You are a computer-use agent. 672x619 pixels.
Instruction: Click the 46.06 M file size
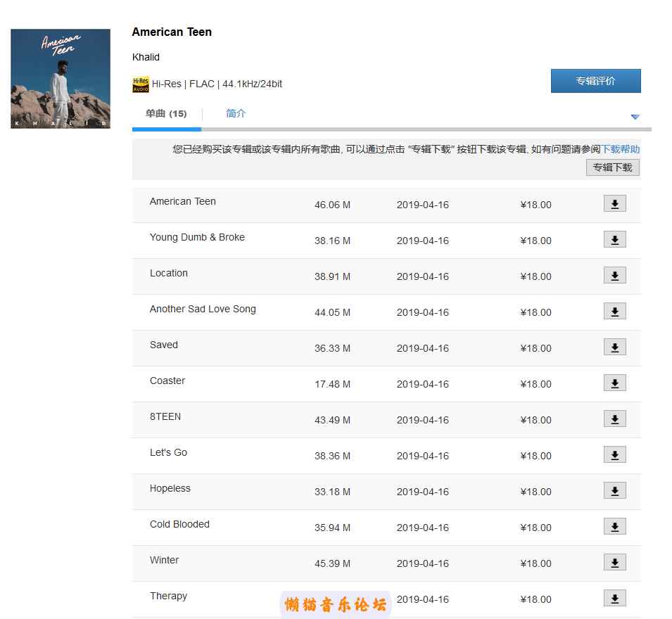coord(333,205)
